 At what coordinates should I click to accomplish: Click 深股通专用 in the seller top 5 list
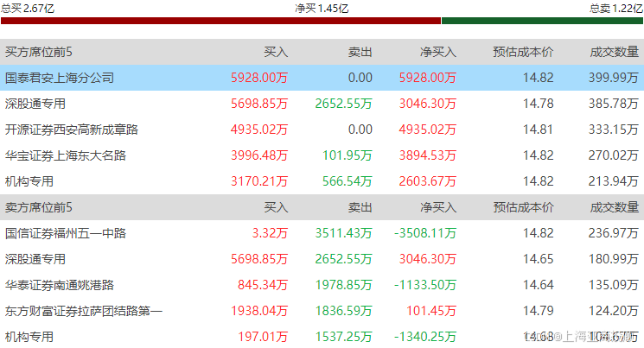(x=35, y=259)
